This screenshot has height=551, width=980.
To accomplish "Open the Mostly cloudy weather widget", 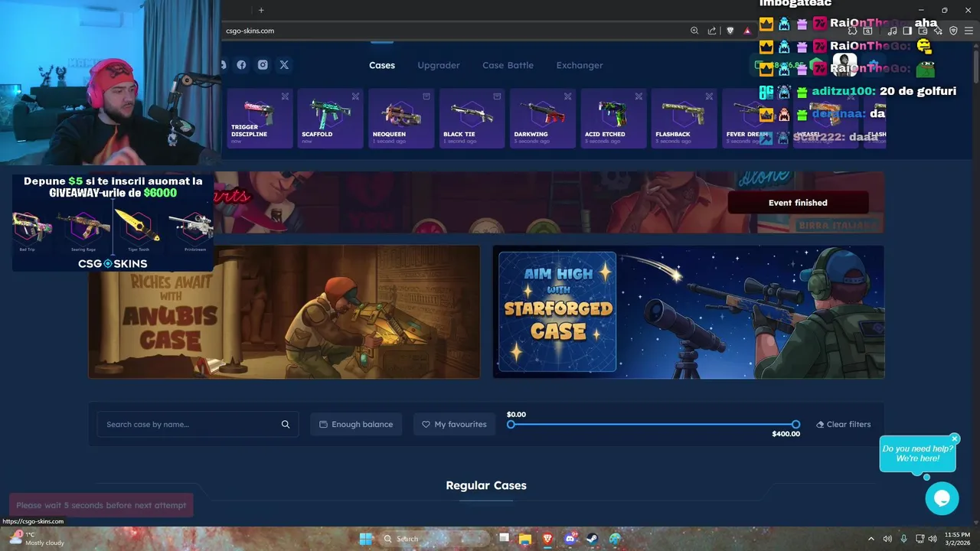I will 36,539.
